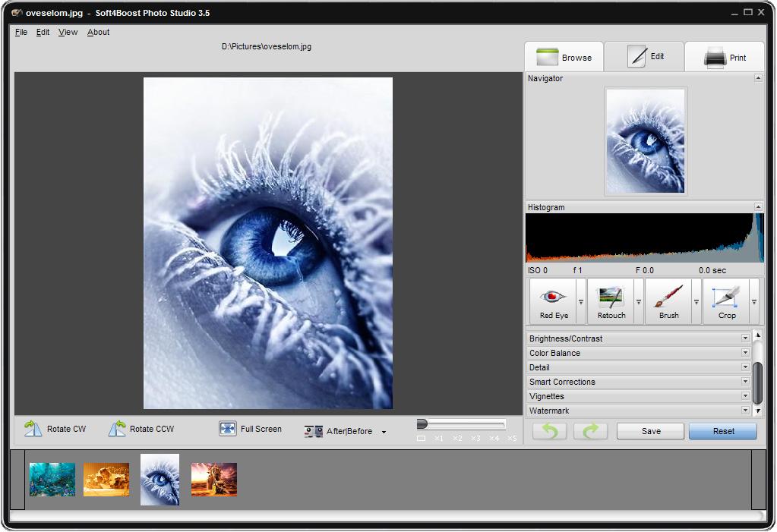The image size is (777, 532).
Task: Collapse the Navigator panel
Action: (x=758, y=78)
